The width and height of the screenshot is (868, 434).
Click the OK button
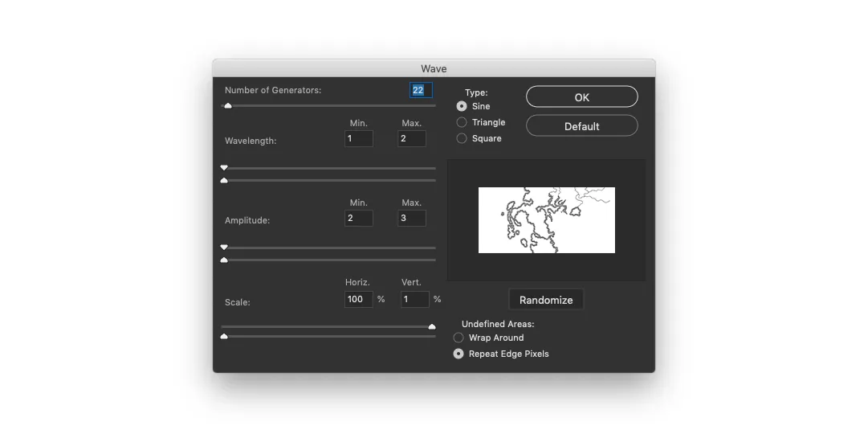click(581, 97)
